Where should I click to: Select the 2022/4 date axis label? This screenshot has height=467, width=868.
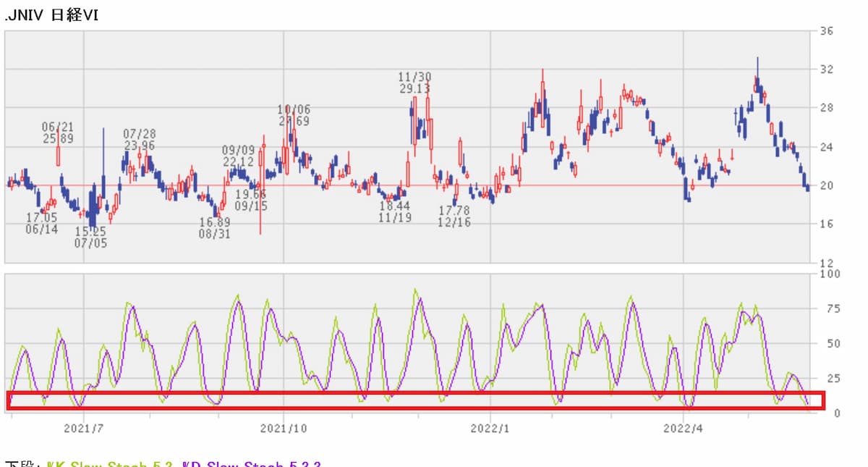tap(683, 428)
